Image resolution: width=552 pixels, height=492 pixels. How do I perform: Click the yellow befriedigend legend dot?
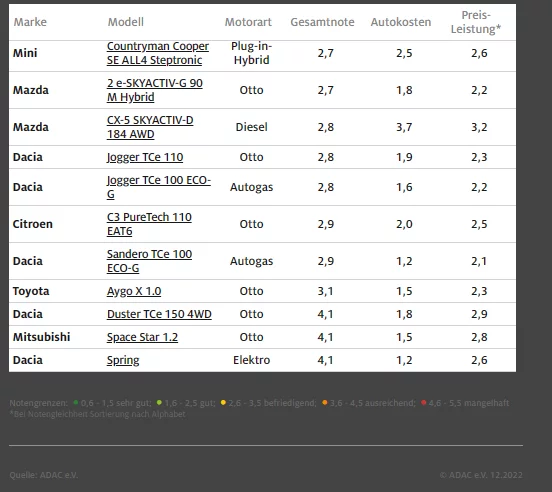tap(223, 402)
